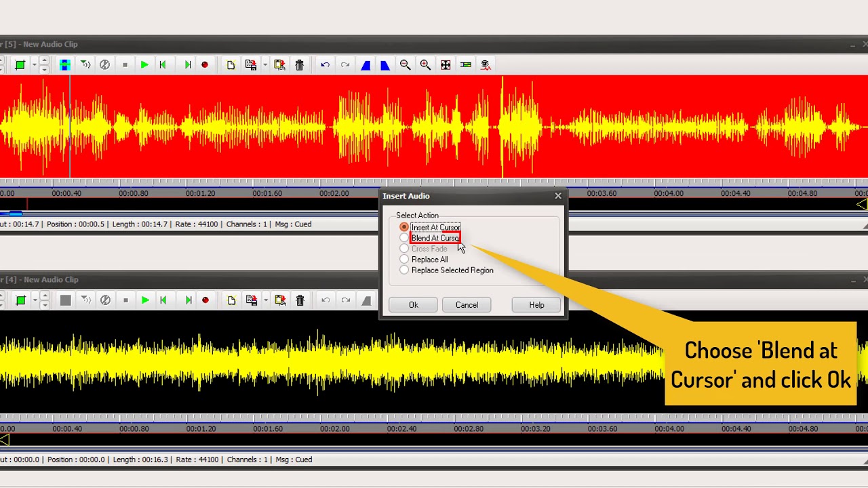
Task: Open dropdown next to green select tool, window [5]
Action: [33, 65]
